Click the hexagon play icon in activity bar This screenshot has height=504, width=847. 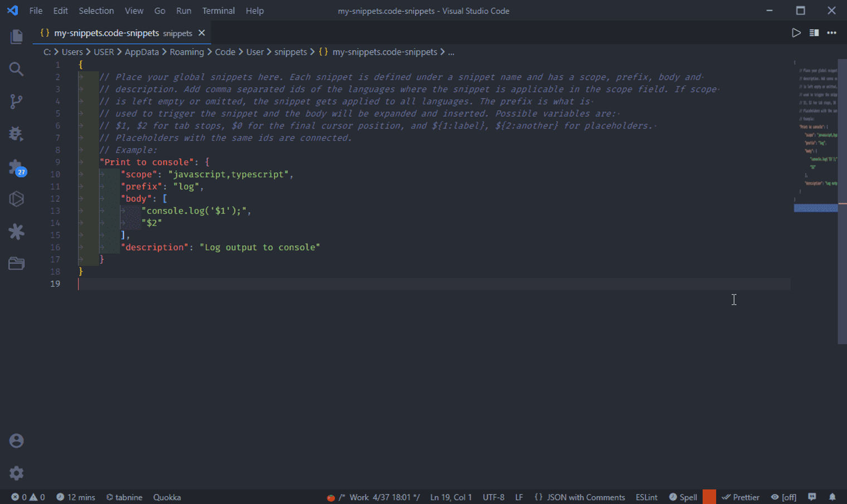[16, 199]
